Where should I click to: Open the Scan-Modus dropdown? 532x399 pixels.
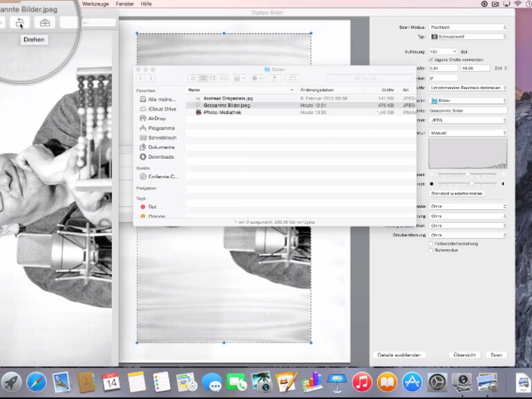[468, 28]
